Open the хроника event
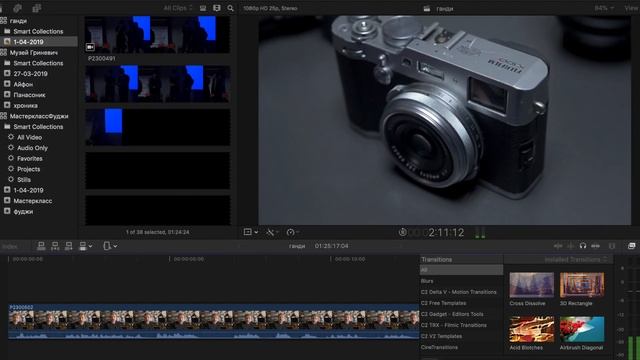 point(25,105)
